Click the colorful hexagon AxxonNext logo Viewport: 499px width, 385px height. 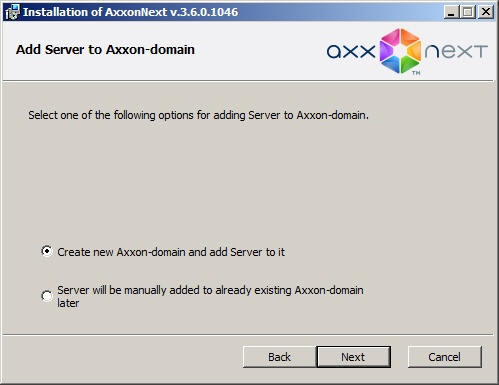pos(400,51)
